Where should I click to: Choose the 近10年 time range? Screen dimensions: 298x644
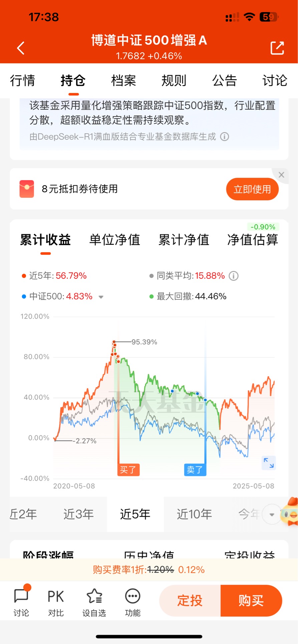pos(194,514)
